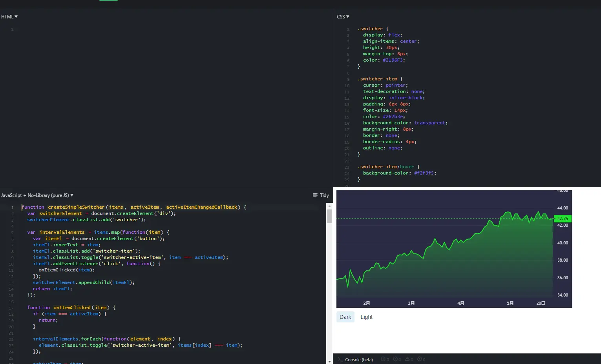Switch chart to Dark theme
601x364 pixels.
[x=345, y=317]
